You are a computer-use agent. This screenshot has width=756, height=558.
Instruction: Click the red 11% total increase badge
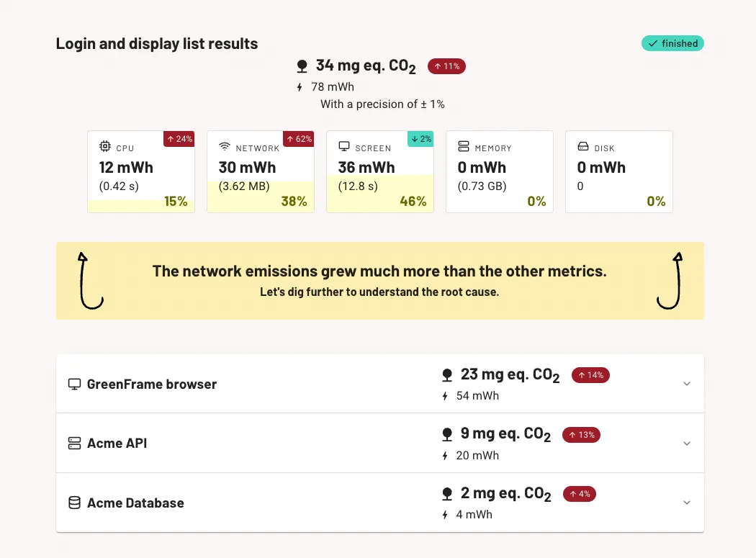pos(446,66)
